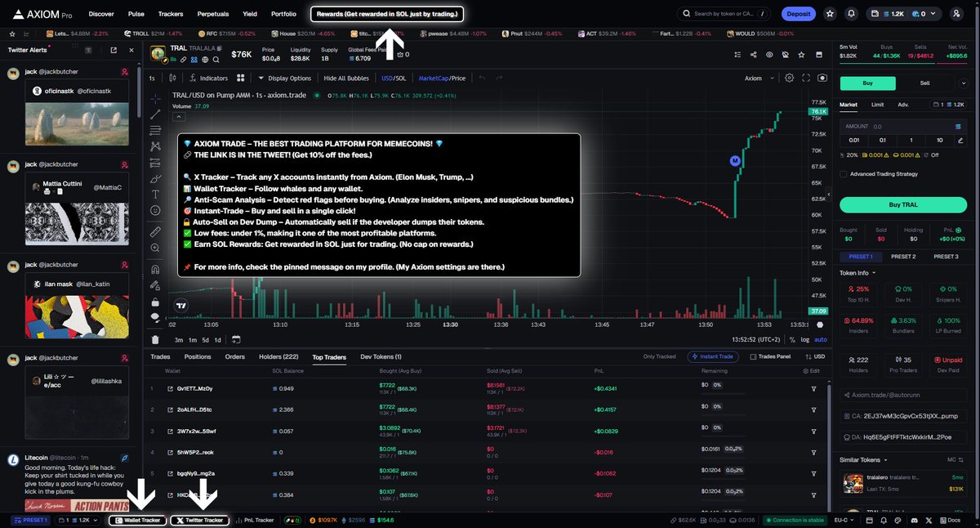This screenshot has height=528, width=980.
Task: Focus the search by token field
Action: 725,14
